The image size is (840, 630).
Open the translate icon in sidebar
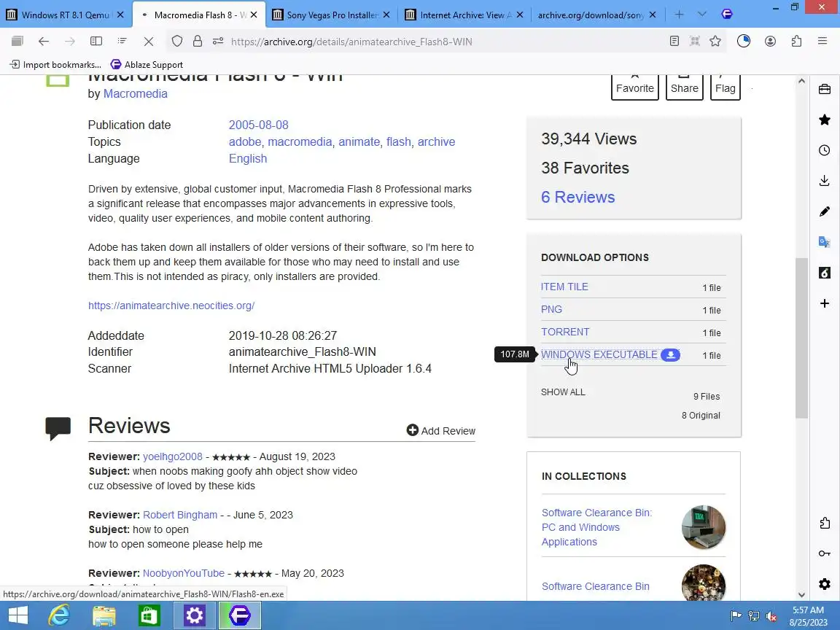[825, 242]
